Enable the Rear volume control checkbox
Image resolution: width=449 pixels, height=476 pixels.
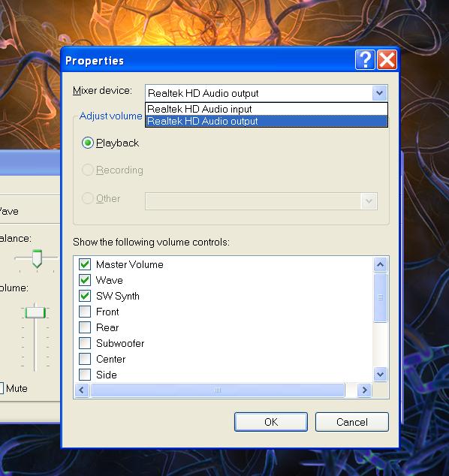point(85,327)
